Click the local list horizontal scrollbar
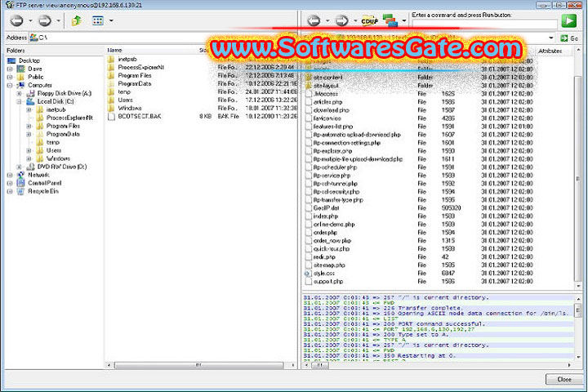588x392 pixels. coord(199,365)
